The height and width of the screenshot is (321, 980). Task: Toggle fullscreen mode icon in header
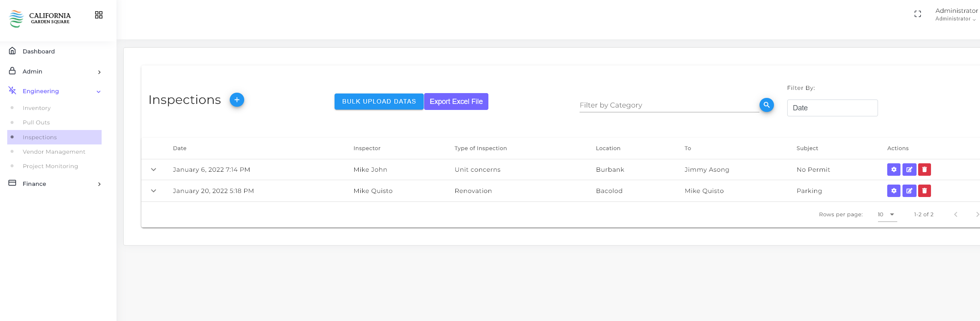918,14
